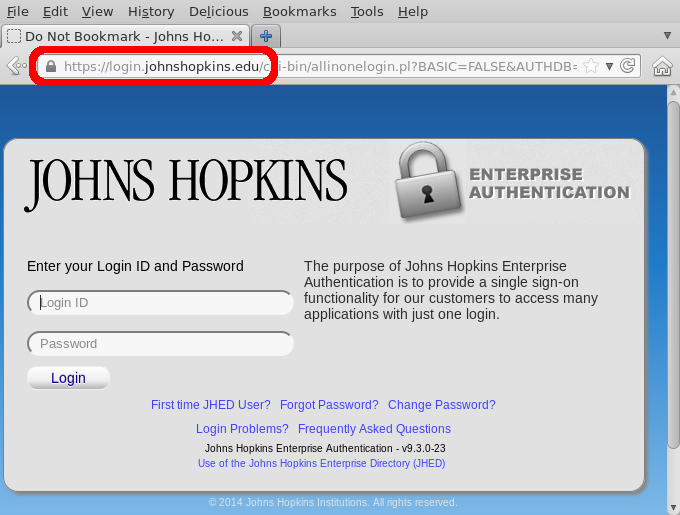Open the Bookmarks menu
Screen dimensions: 680x515
pos(300,12)
